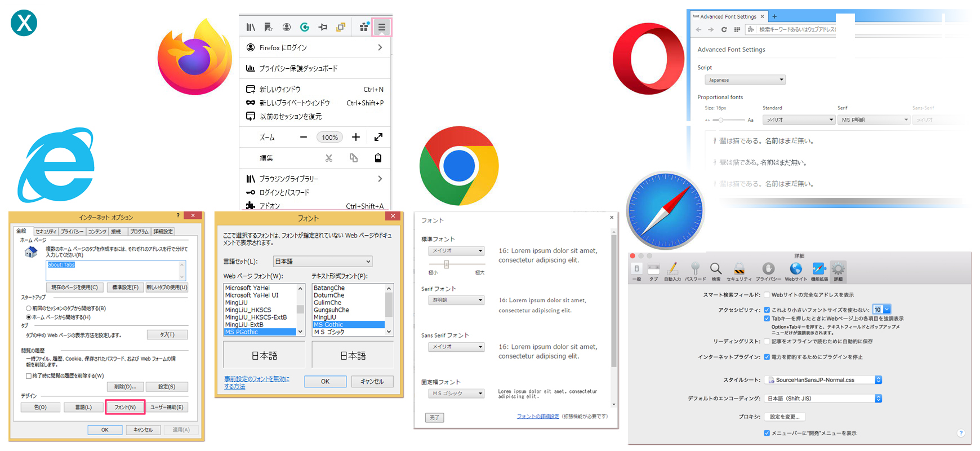Click home page address field about:Tabs
Screen dimensions: 980x451
[x=115, y=270]
